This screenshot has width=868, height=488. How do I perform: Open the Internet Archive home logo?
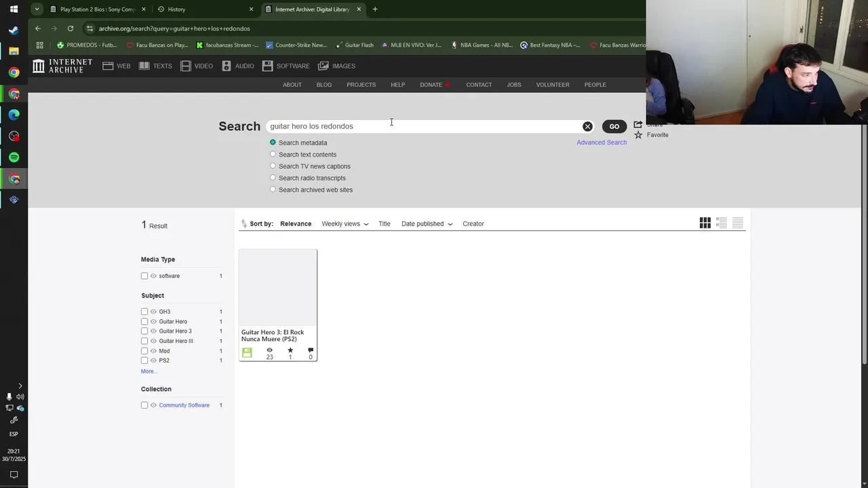click(x=62, y=66)
